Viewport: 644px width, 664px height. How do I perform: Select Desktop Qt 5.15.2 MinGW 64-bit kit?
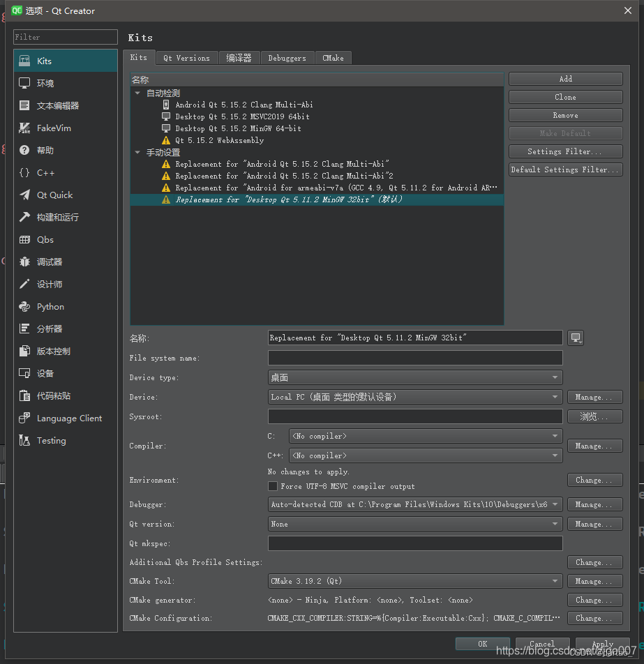[x=238, y=128]
